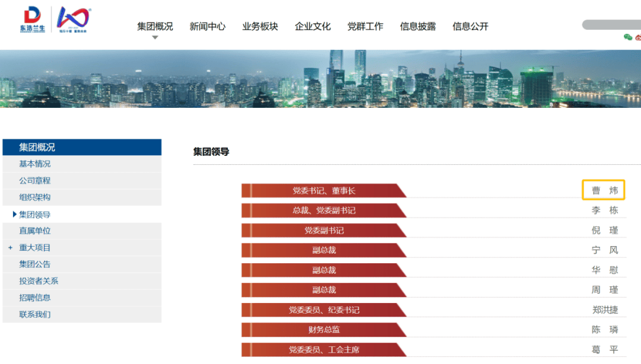Open the 信息公开 menu

pos(469,26)
